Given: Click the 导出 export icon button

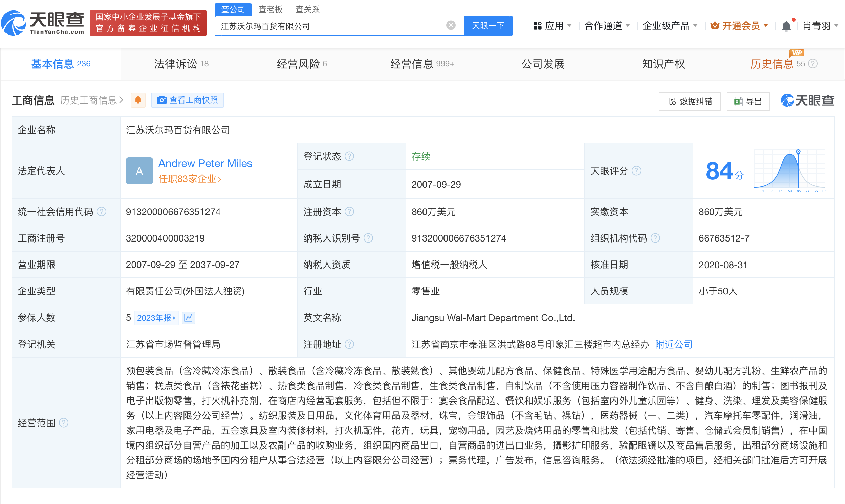Looking at the screenshot, I should point(748,101).
